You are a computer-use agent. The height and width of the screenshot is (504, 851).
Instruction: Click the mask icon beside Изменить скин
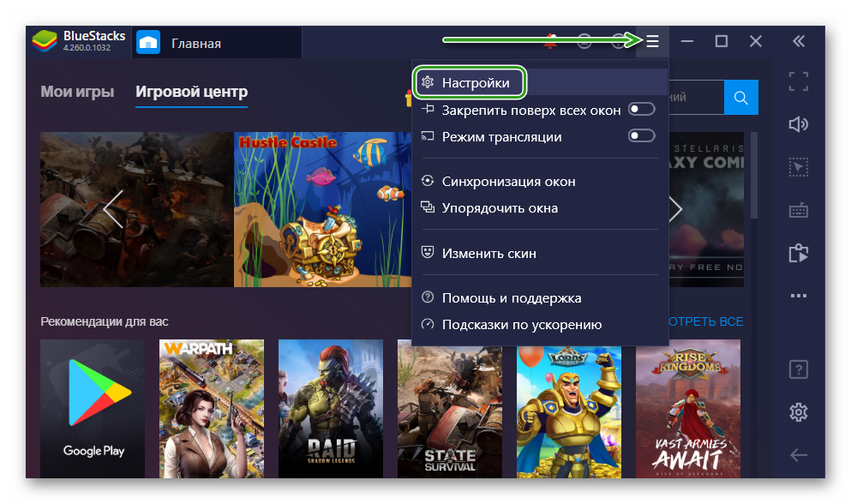428,253
